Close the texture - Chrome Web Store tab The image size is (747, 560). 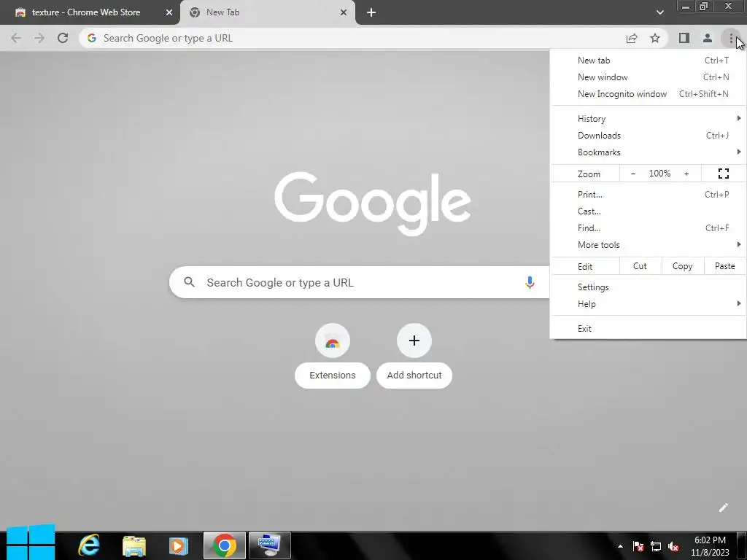tap(169, 12)
